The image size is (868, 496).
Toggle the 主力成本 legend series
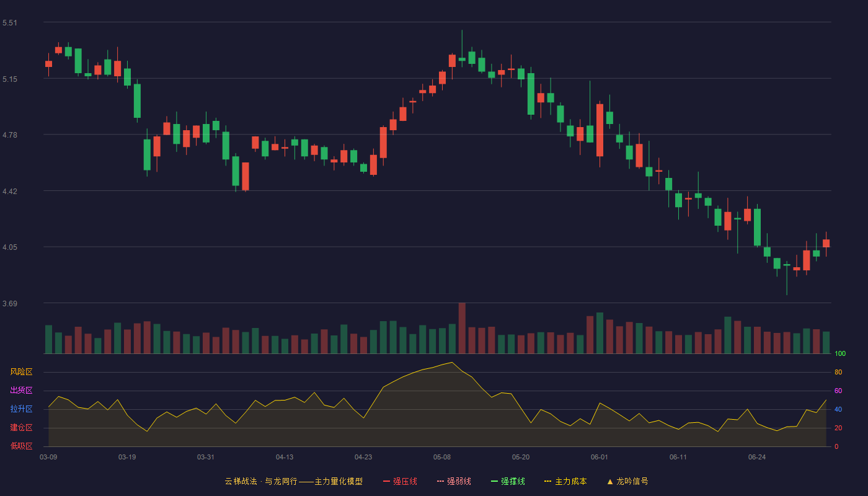click(565, 481)
